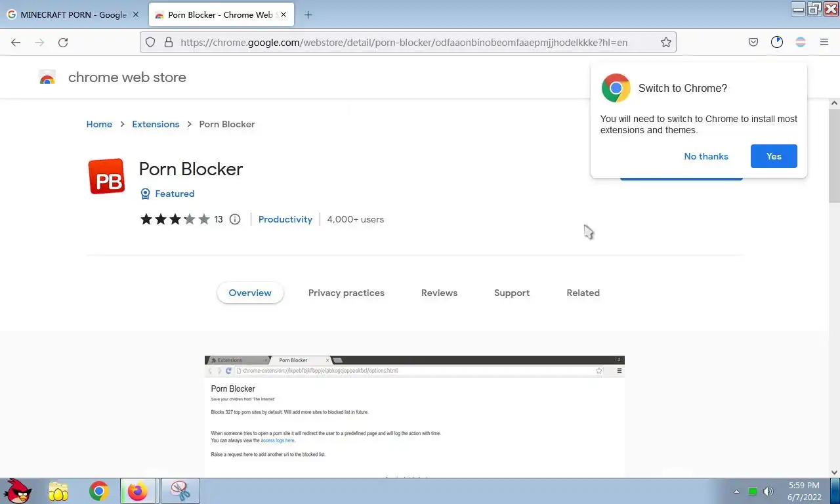Click the taskbar clock showing 5:59 PM

[x=804, y=491]
